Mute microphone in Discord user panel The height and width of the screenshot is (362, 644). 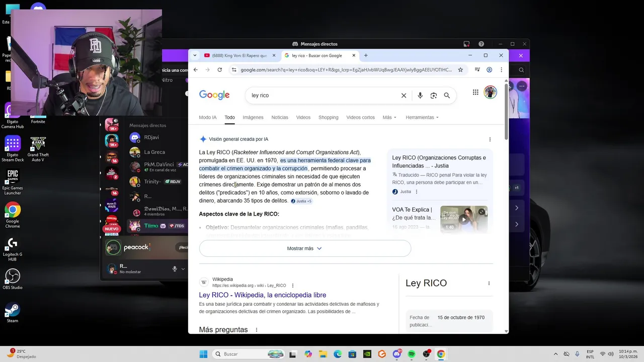[175, 269]
